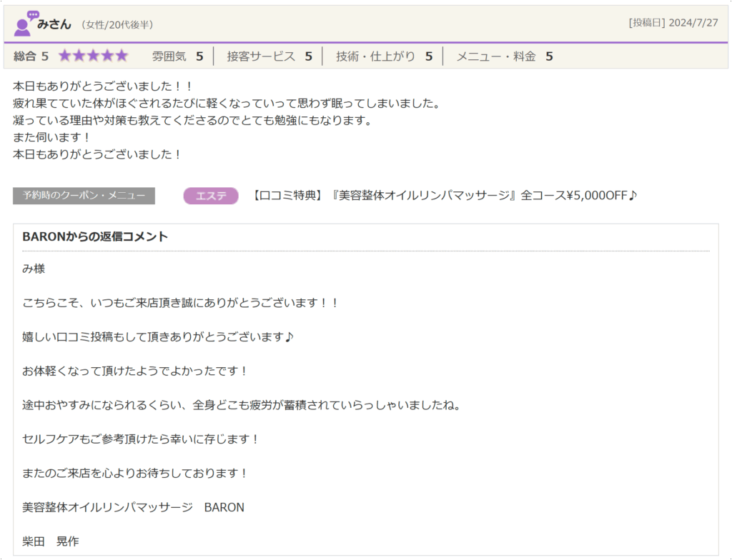Click the review line starting 疲れ果てていた体が

227,104
